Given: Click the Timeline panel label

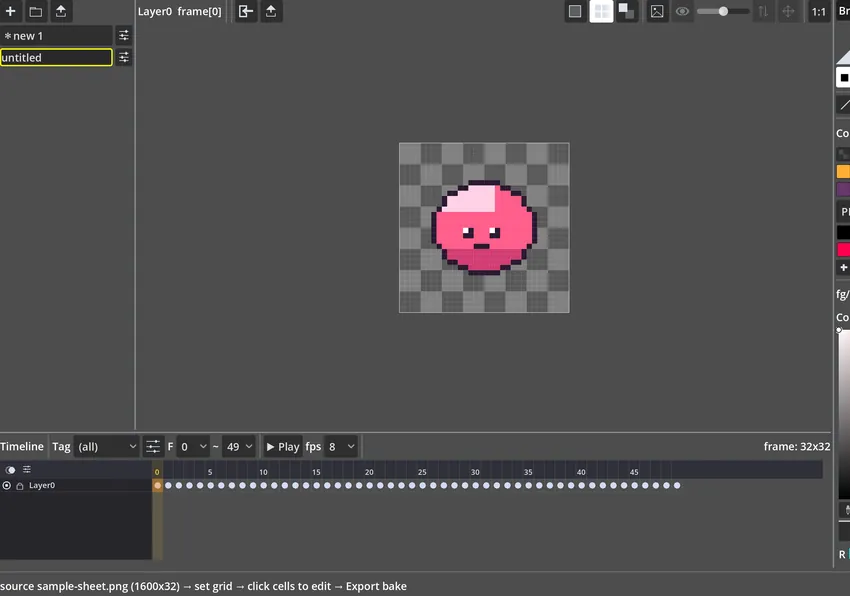Looking at the screenshot, I should tap(22, 446).
